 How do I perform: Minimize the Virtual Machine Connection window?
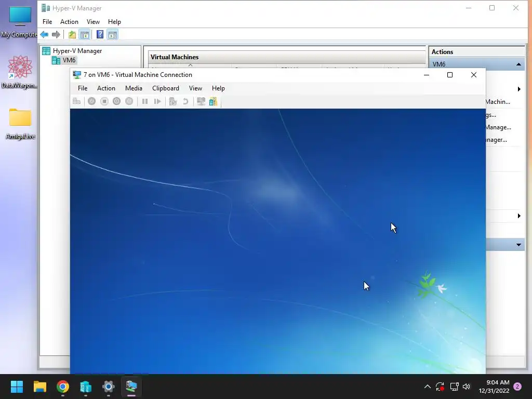pyautogui.click(x=427, y=75)
